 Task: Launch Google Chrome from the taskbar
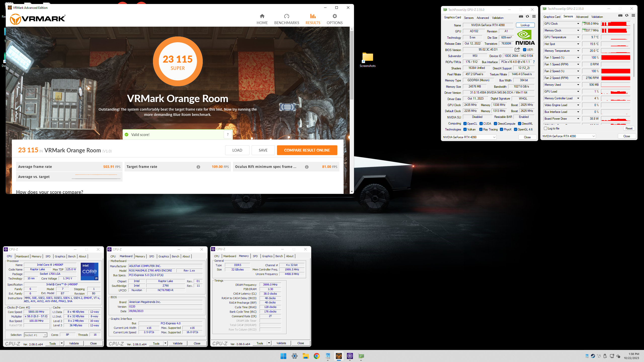[316, 356]
